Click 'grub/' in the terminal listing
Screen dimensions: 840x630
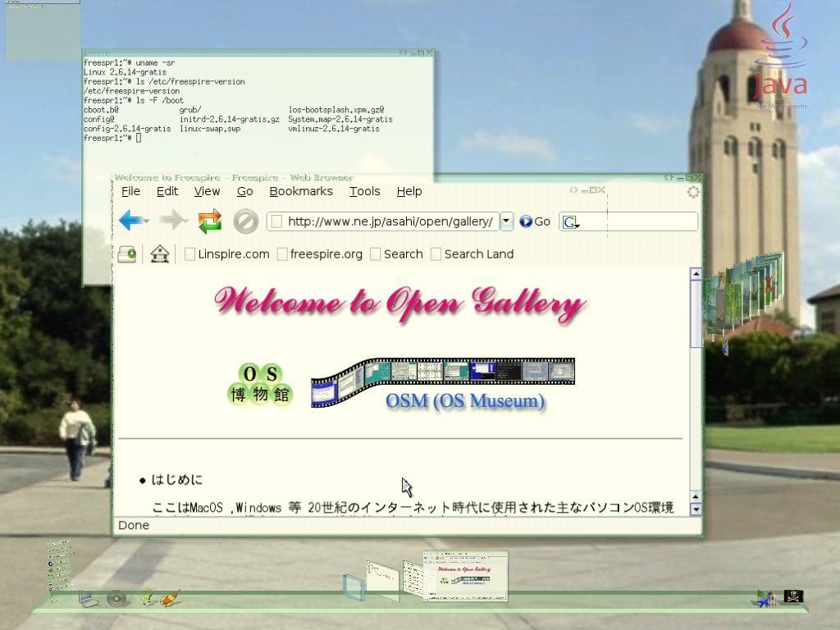tap(190, 110)
